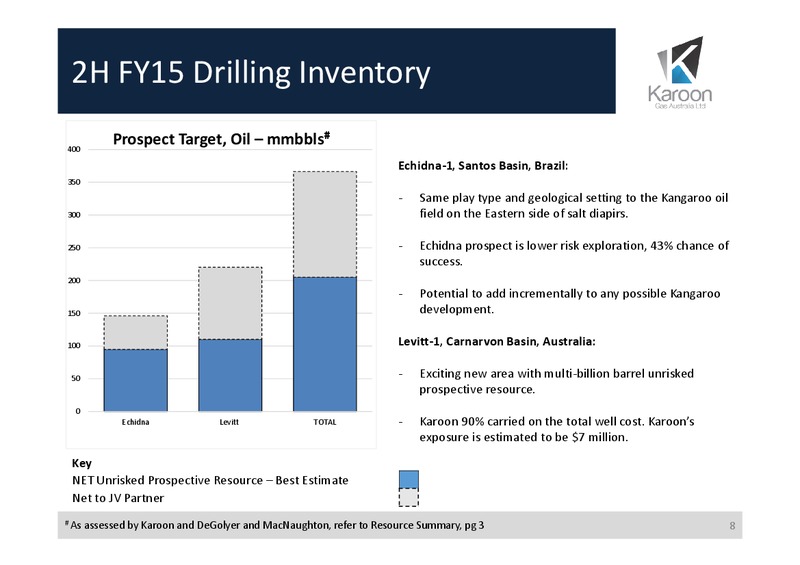Viewport: 800px width, 565px height.
Task: Click heading 'Echidna-1, Santos Basin, Brazil:'
Action: click(483, 166)
